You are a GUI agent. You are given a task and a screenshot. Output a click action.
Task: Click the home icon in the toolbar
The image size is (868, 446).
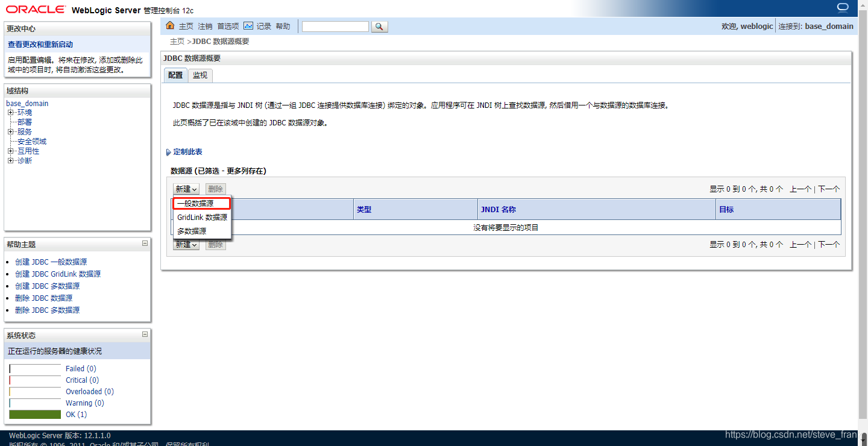170,26
